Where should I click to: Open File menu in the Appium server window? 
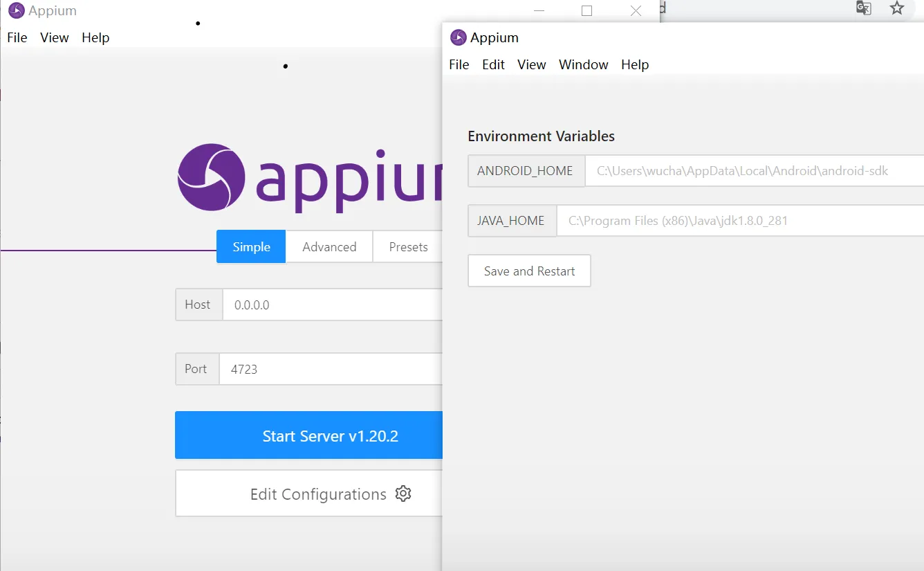(17, 37)
